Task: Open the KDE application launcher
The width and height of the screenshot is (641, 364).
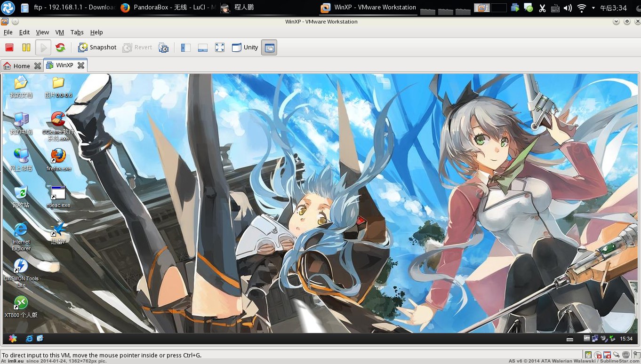Action: (8, 8)
